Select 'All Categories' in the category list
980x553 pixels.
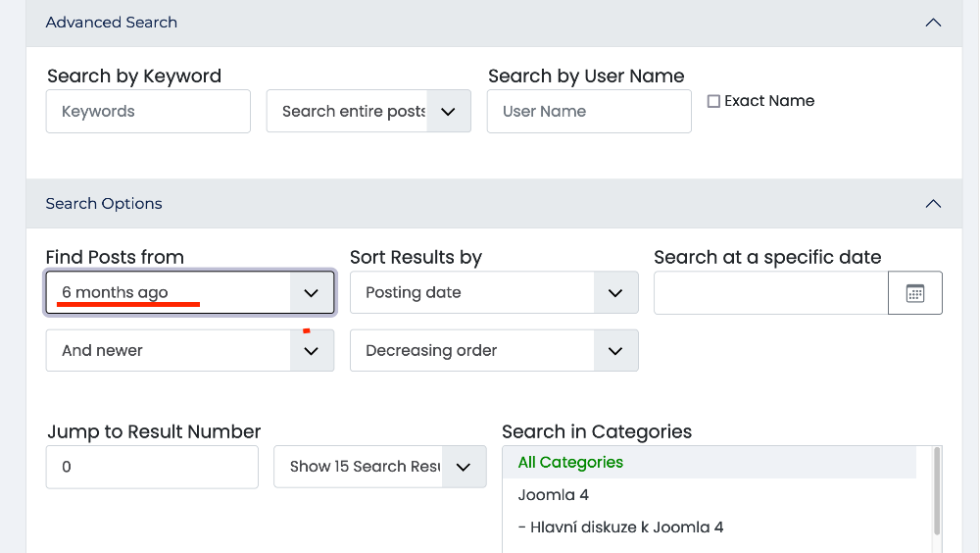click(x=570, y=462)
